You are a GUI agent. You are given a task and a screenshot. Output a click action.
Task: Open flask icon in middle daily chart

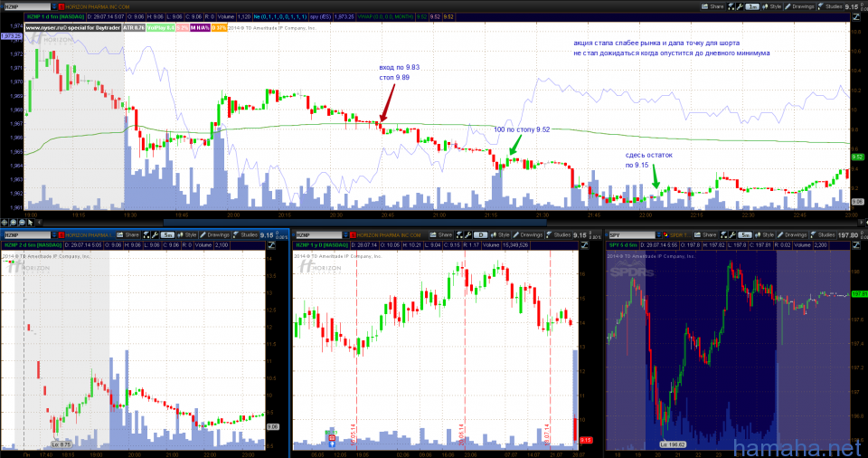(x=460, y=235)
